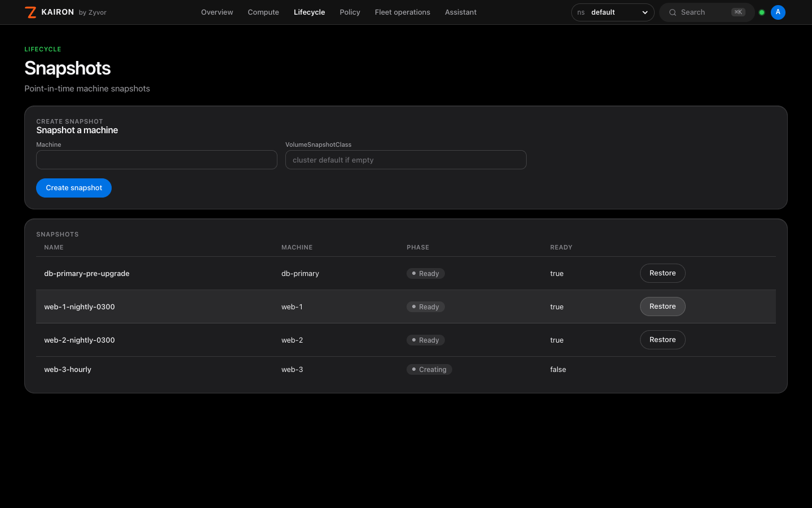This screenshot has width=812, height=508.
Task: Click the web-3 machine cell
Action: 292,370
